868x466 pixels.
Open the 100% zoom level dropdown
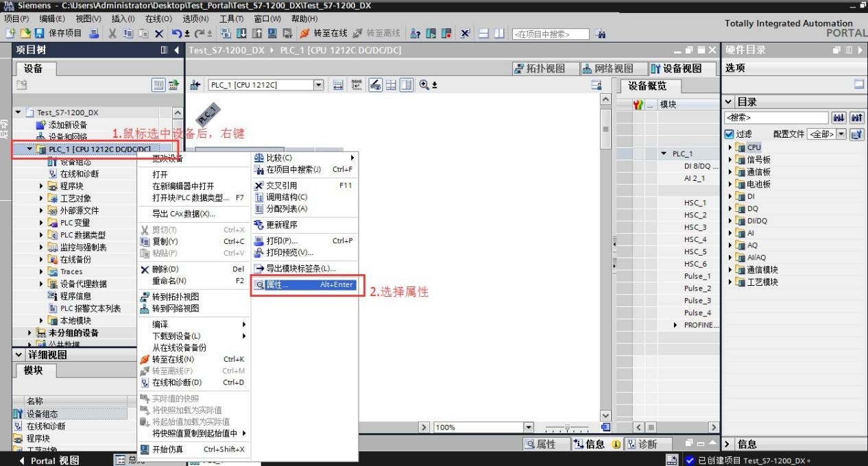(x=529, y=427)
